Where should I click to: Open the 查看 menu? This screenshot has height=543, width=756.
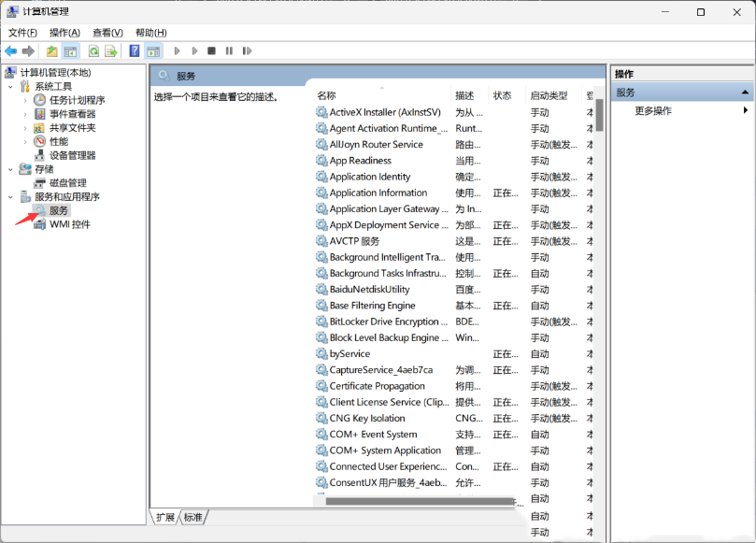(106, 31)
